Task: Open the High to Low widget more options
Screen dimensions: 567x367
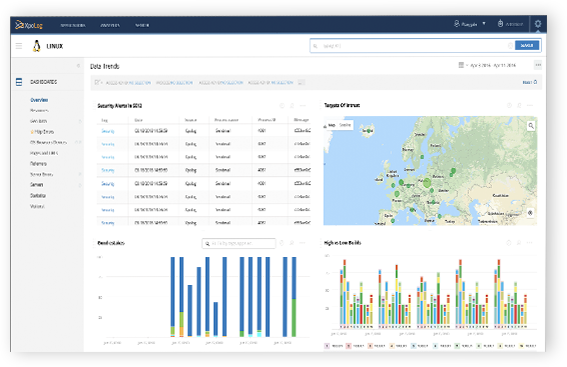Action: (529, 243)
